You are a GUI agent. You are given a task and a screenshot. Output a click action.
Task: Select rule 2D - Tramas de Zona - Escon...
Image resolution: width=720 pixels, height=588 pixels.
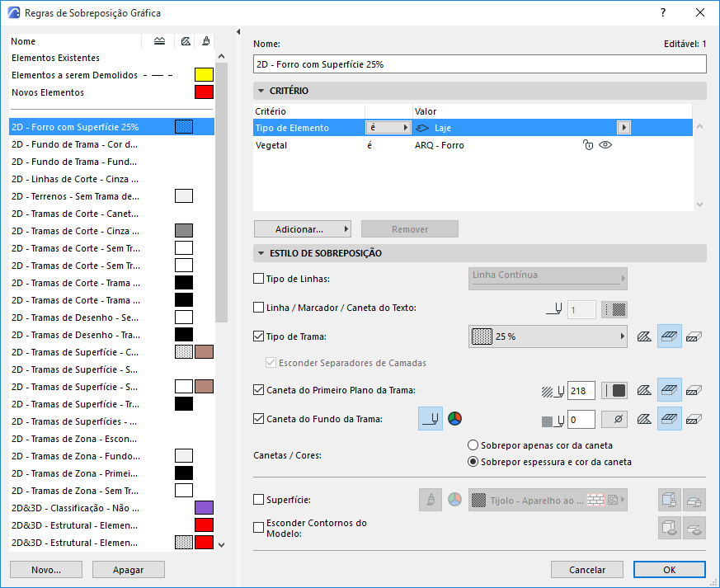click(111, 439)
